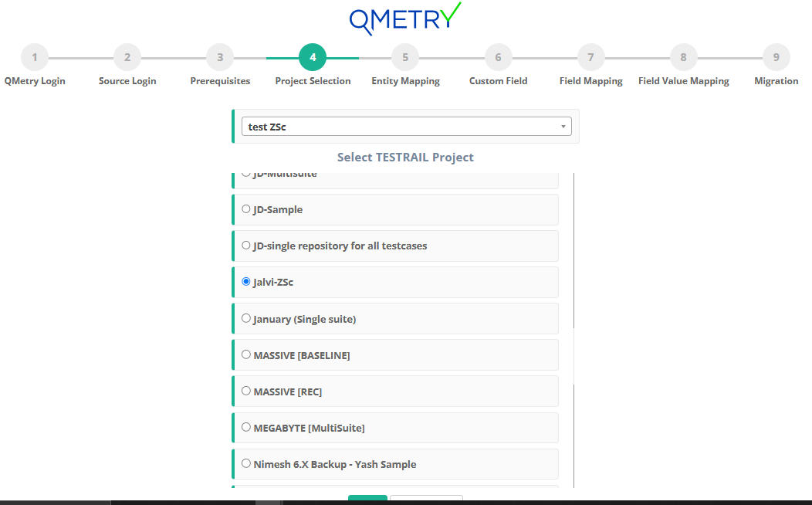The image size is (812, 505).
Task: Click the Source Login step label
Action: pyautogui.click(x=127, y=81)
